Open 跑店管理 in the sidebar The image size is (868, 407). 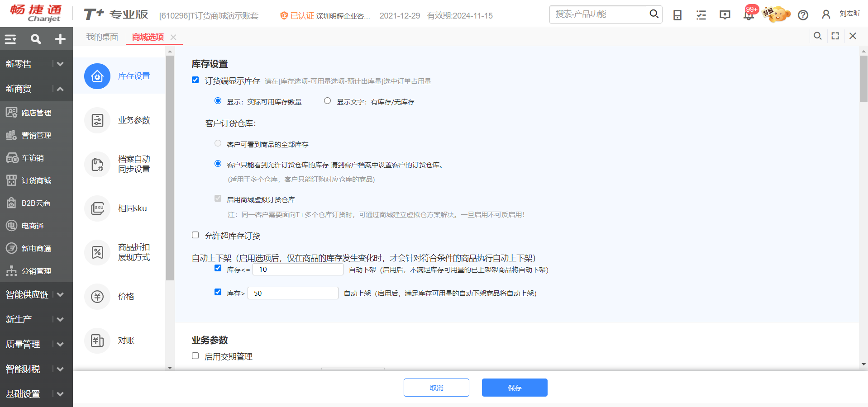36,113
